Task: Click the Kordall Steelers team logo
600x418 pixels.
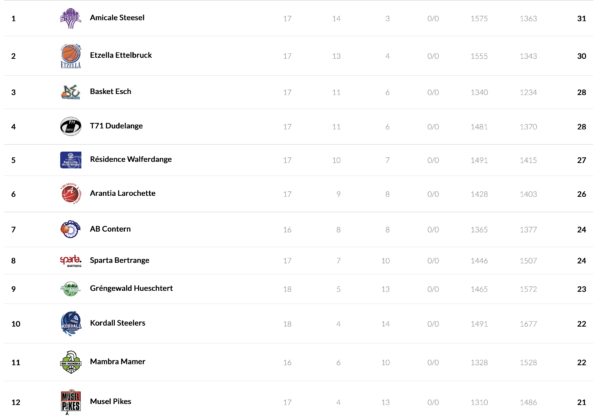Action: (70, 324)
